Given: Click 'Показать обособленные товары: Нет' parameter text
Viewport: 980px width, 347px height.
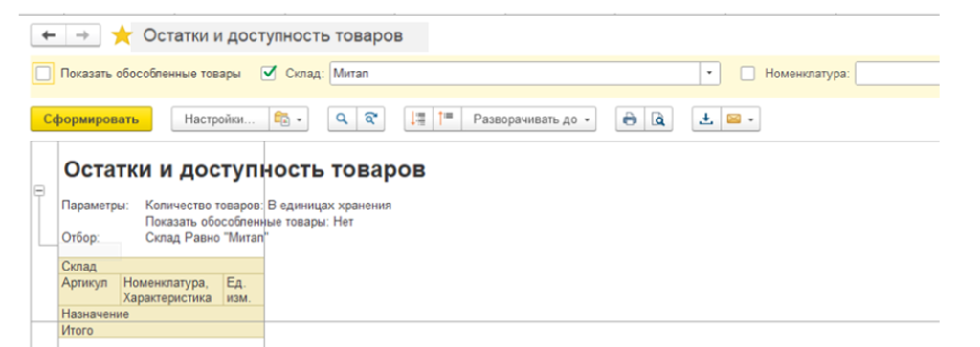Looking at the screenshot, I should (249, 222).
